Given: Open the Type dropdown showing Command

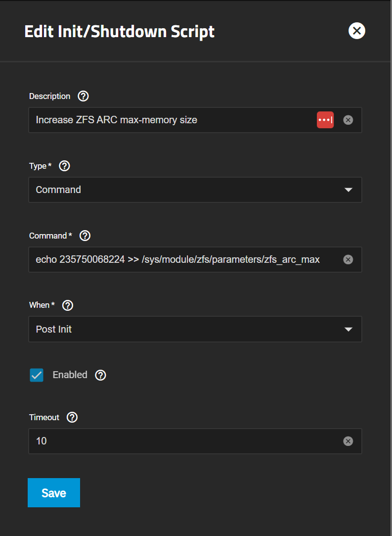Looking at the screenshot, I should point(188,190).
